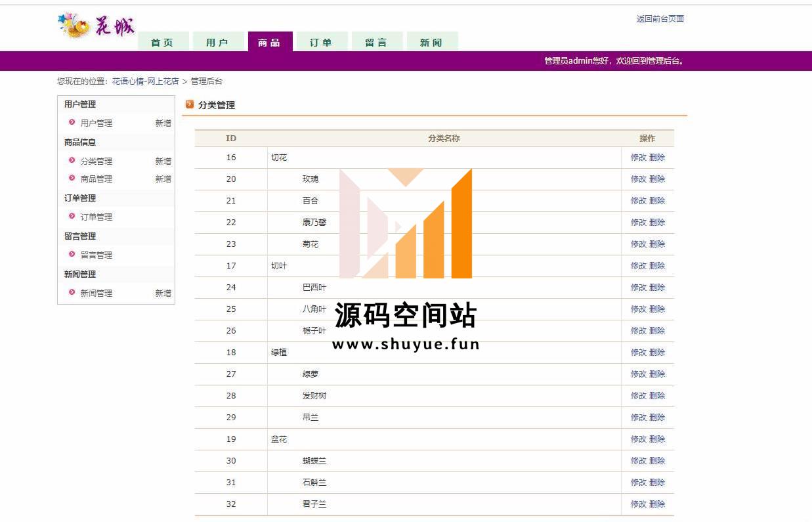Viewport: 812px width, 522px height.
Task: Click 修改 for 菊花
Action: pos(639,244)
